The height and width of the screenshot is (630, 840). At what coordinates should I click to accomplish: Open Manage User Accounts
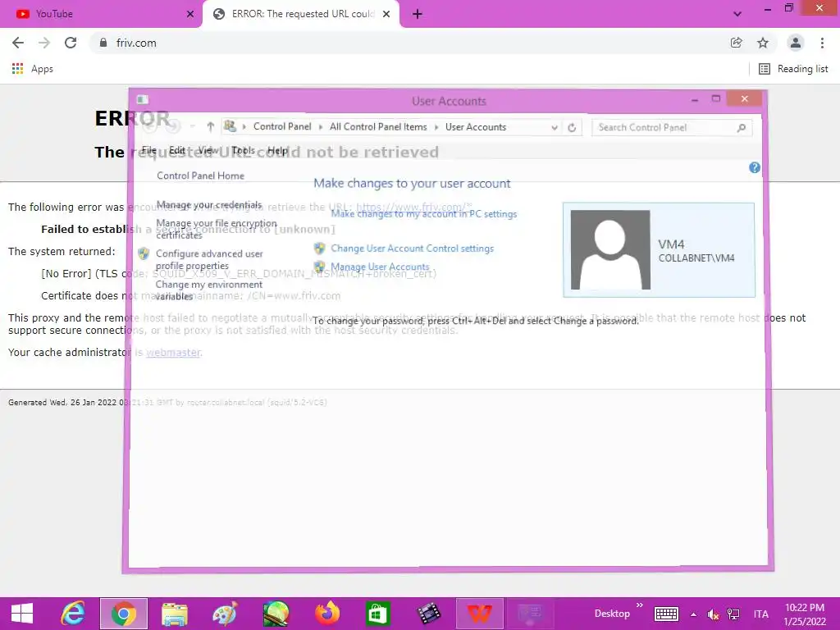(x=380, y=267)
